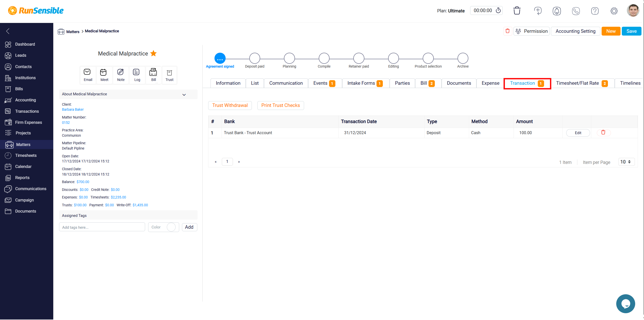This screenshot has width=644, height=320.
Task: Open the trash bin icon in top bar
Action: click(x=517, y=11)
